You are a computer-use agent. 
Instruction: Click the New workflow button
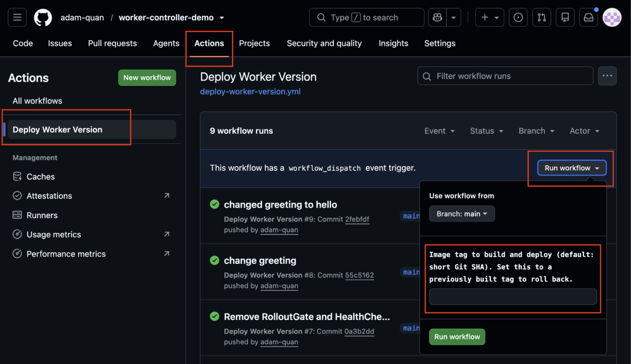tap(147, 78)
